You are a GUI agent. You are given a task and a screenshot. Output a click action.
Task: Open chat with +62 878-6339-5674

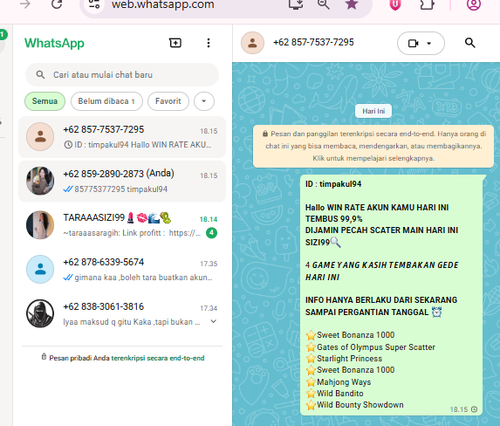point(122,269)
